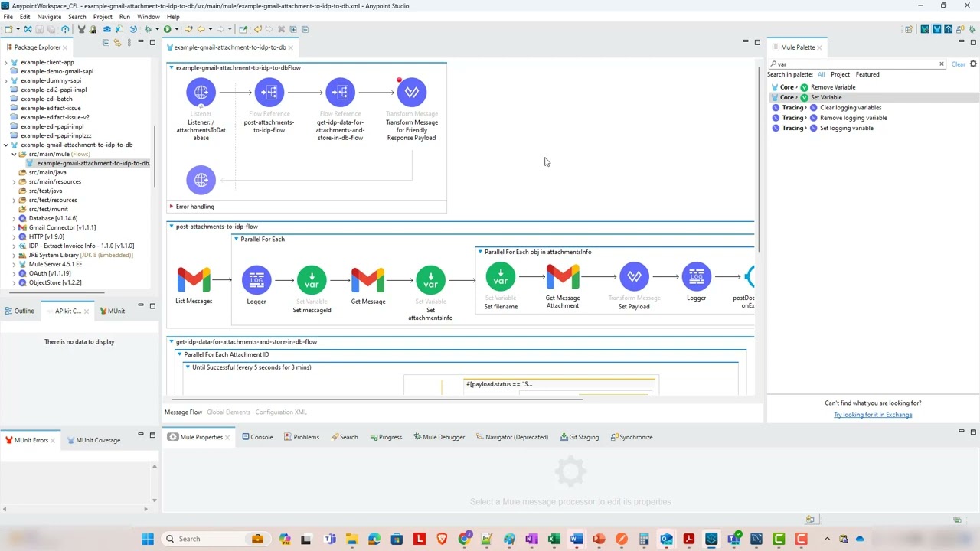Expand the Database [v1.14.6] library node
This screenshot has width=980, height=551.
click(x=14, y=219)
